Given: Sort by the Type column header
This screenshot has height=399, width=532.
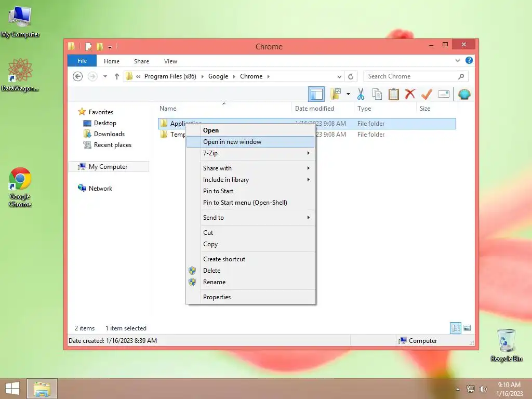Looking at the screenshot, I should (x=385, y=109).
